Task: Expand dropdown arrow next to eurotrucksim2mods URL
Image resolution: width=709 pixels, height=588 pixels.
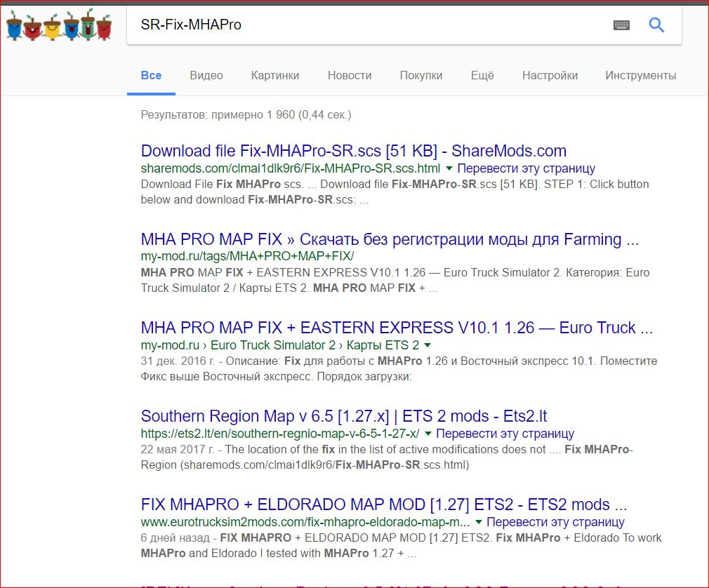Action: click(x=478, y=523)
